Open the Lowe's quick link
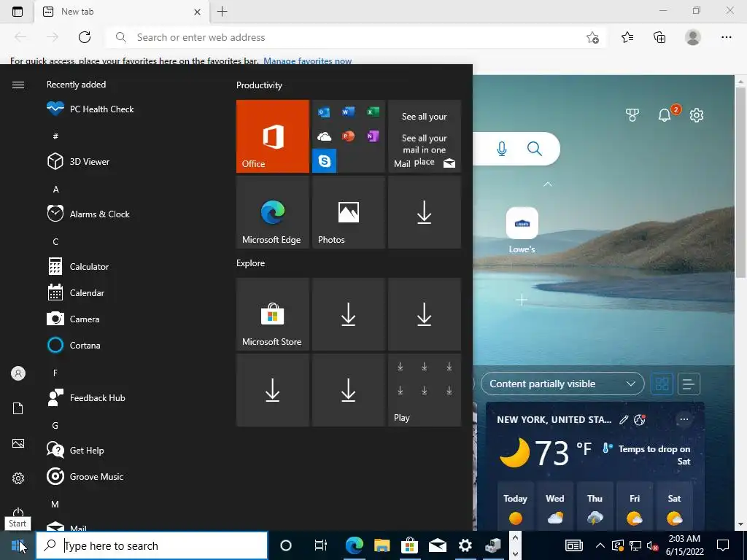The height and width of the screenshot is (560, 747). click(522, 230)
